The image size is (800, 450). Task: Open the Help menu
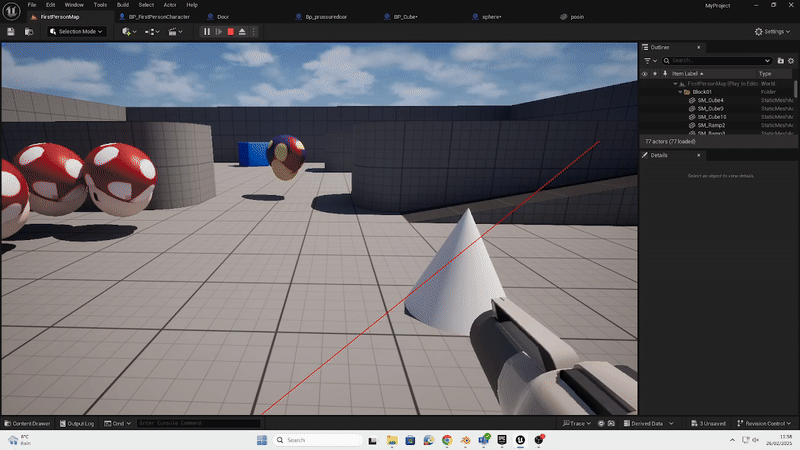[192, 5]
